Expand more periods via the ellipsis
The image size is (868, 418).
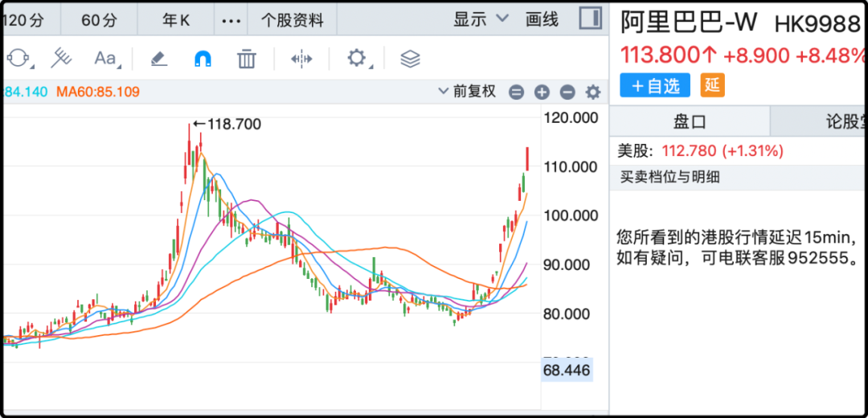point(231,20)
